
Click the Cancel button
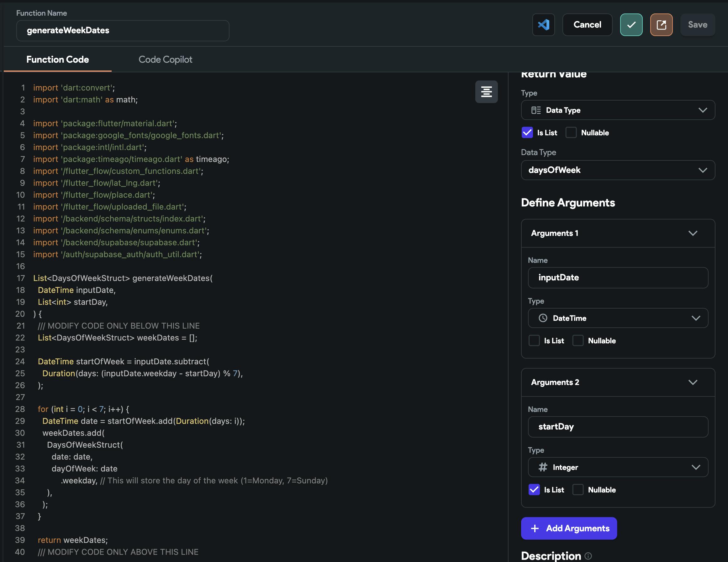587,25
